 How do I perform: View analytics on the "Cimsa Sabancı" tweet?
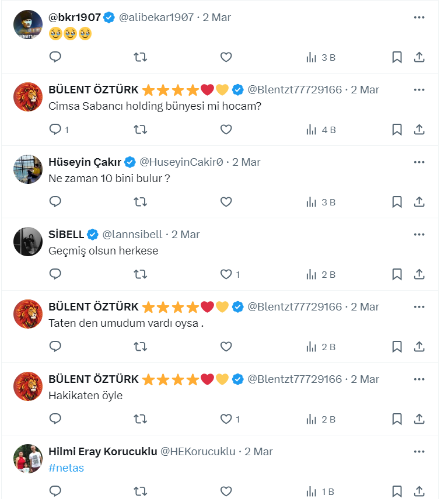321,130
